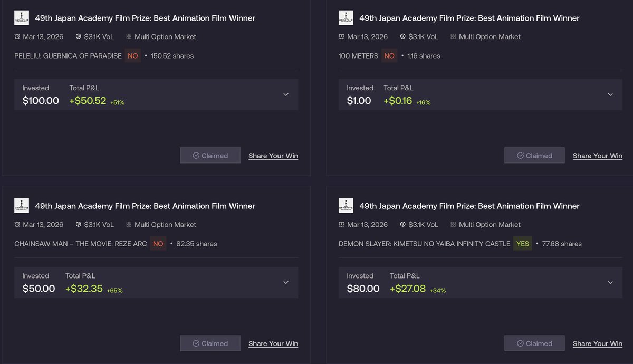Click the Multi Option Market grid icon on the Chainsaw Man card

click(129, 224)
